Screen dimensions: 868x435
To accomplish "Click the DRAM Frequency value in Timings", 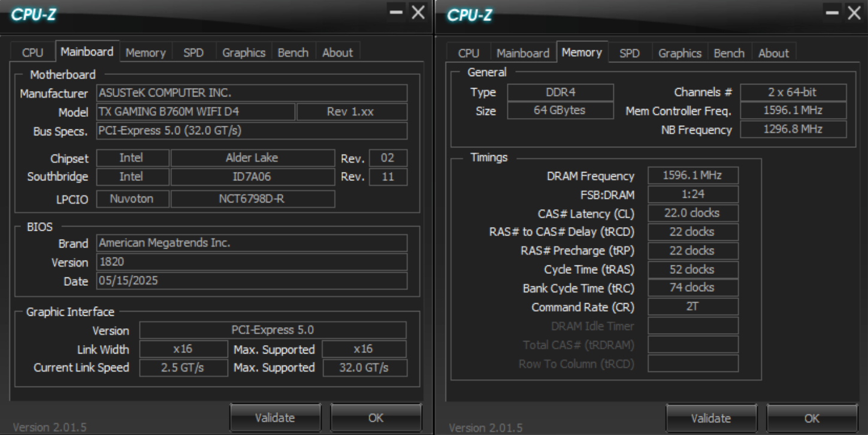I will point(692,176).
